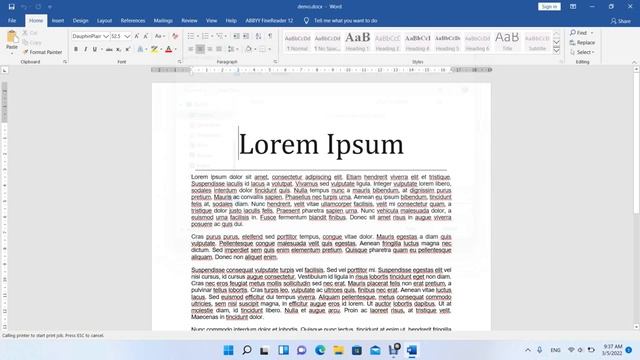
Task: Click the Sign in button
Action: click(x=549, y=7)
